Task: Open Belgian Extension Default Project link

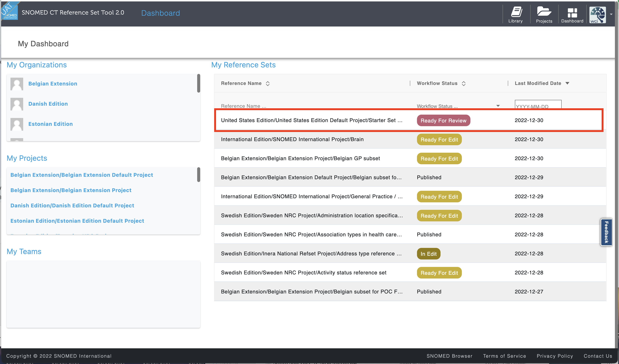Action: click(81, 175)
